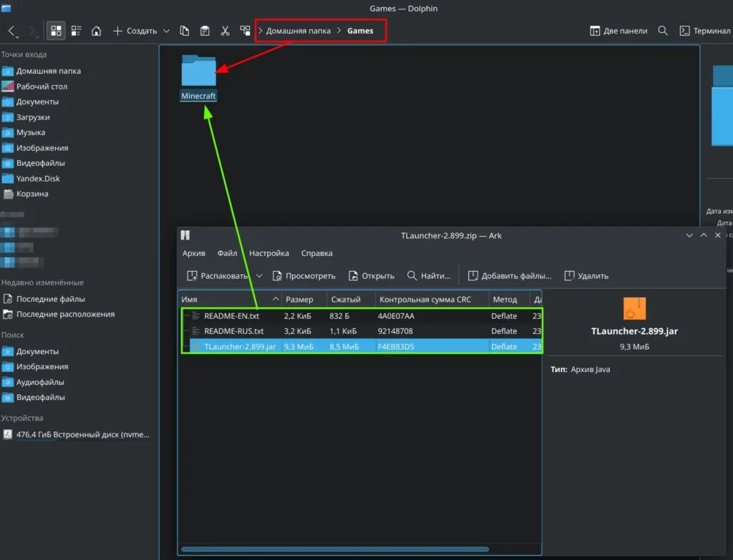Maximize the Ark window
The image size is (733, 560).
[703, 235]
